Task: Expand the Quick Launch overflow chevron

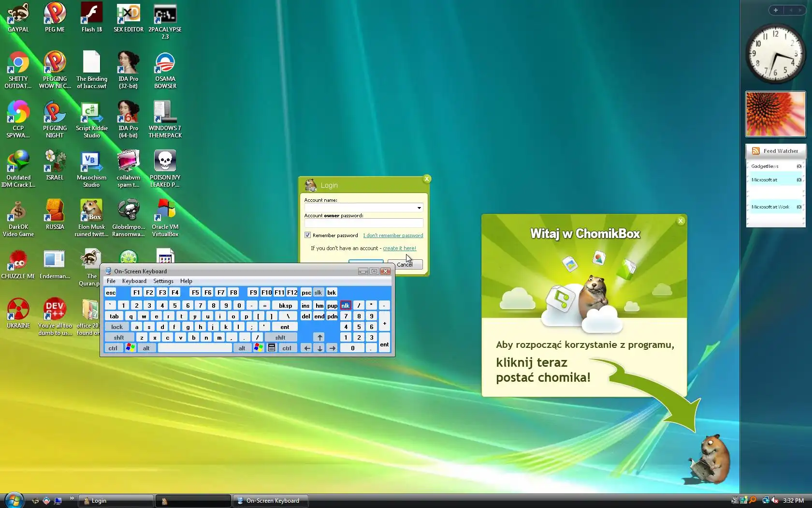Action: 72,498
